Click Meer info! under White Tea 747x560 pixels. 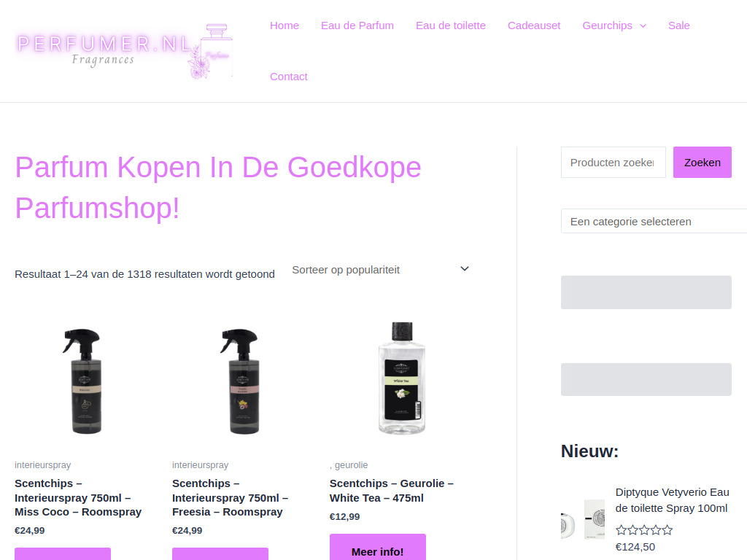coord(378,549)
